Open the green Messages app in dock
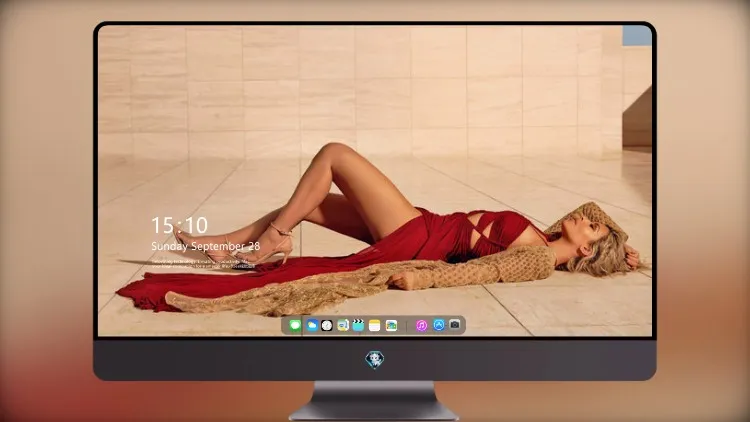The width and height of the screenshot is (750, 422). (x=295, y=325)
